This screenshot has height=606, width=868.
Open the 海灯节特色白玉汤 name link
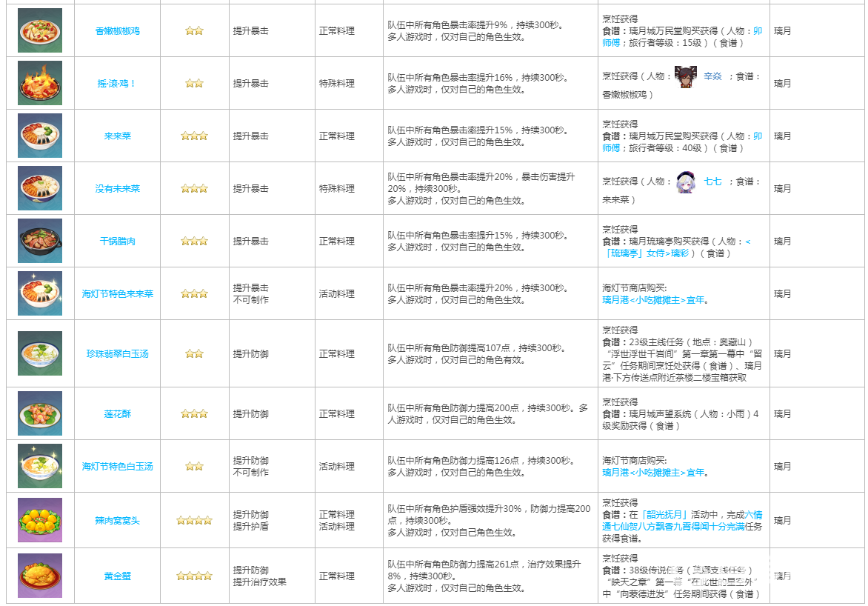point(117,467)
